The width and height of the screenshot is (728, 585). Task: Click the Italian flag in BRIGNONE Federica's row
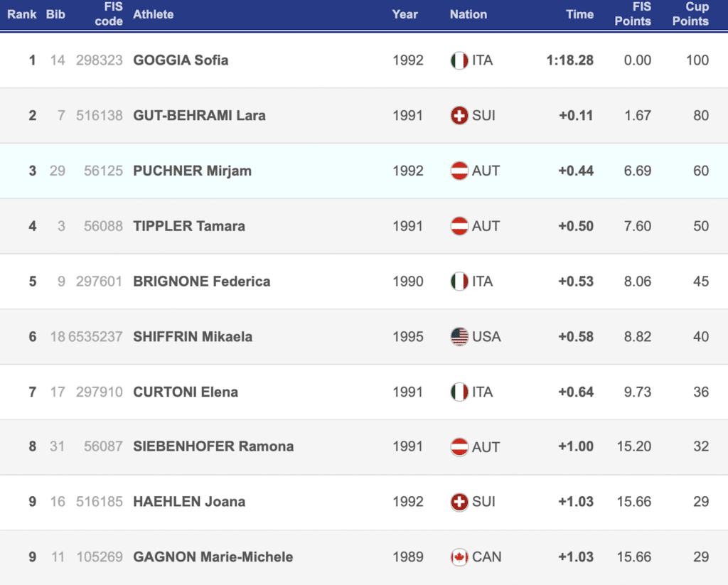click(x=459, y=281)
